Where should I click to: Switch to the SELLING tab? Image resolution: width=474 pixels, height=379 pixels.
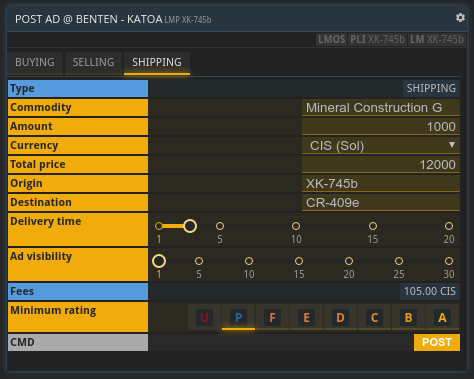93,62
